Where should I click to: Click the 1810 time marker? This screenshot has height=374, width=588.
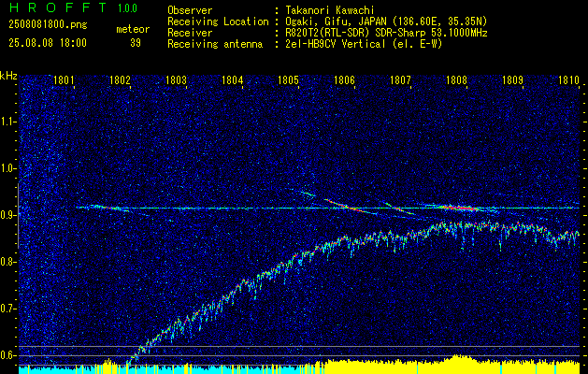(568, 79)
